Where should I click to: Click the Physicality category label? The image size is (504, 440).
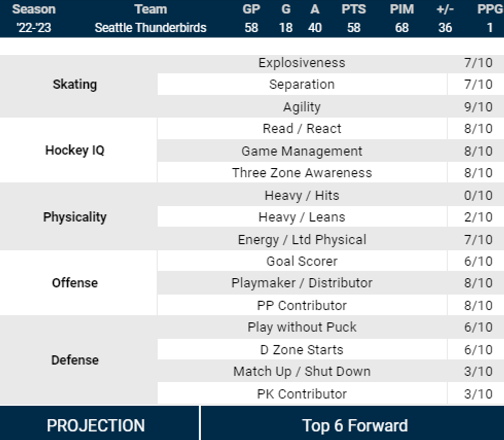tap(75, 217)
